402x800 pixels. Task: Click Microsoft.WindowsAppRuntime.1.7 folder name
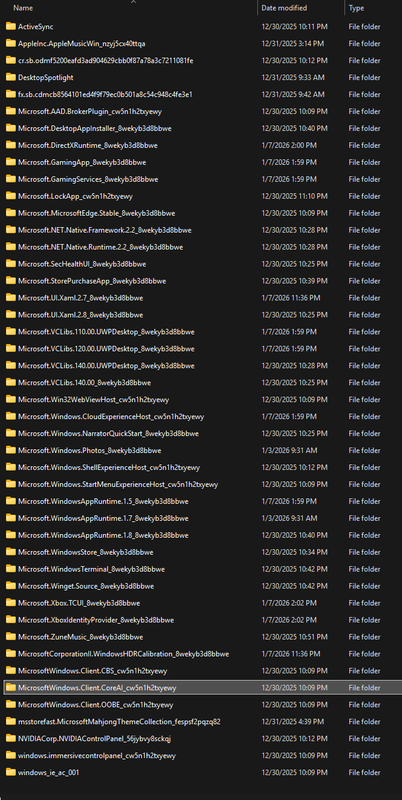(x=103, y=518)
